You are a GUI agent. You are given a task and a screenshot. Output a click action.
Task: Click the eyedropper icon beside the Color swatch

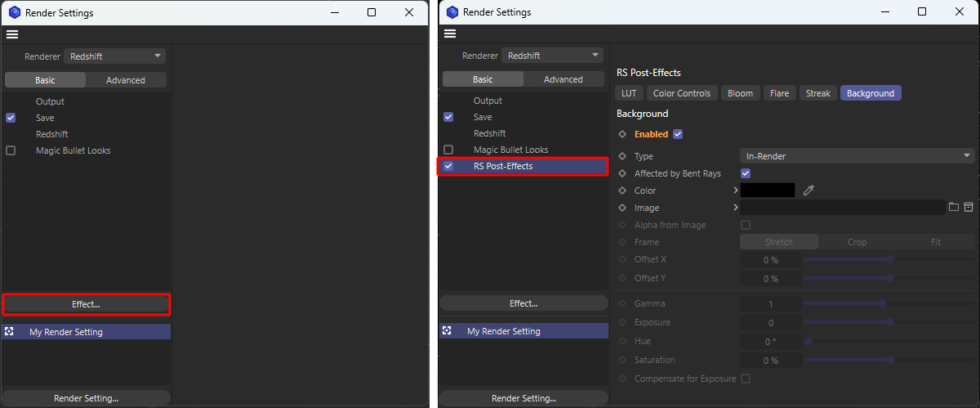808,191
